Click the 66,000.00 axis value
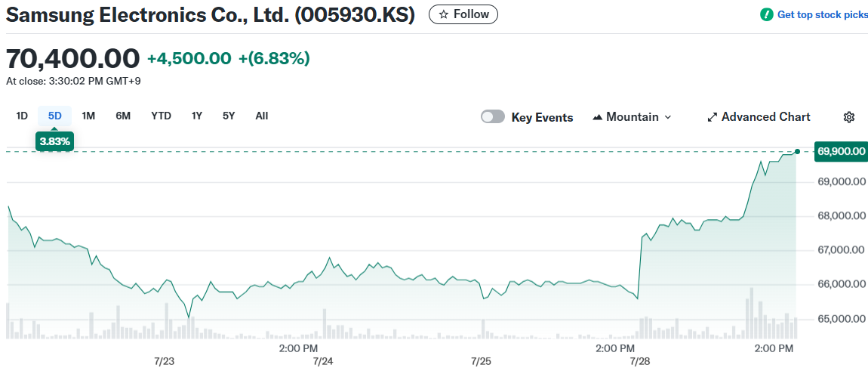Image resolution: width=868 pixels, height=368 pixels. click(x=842, y=284)
